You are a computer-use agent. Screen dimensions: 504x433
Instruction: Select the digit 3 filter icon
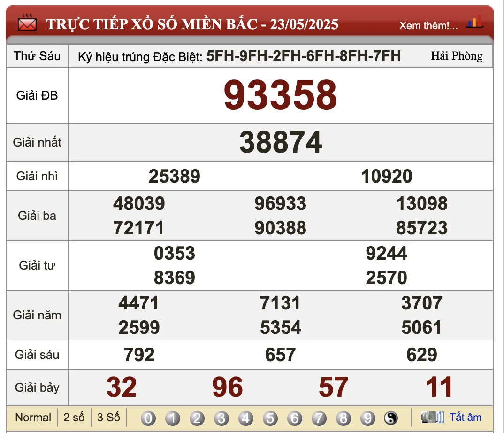click(x=221, y=417)
